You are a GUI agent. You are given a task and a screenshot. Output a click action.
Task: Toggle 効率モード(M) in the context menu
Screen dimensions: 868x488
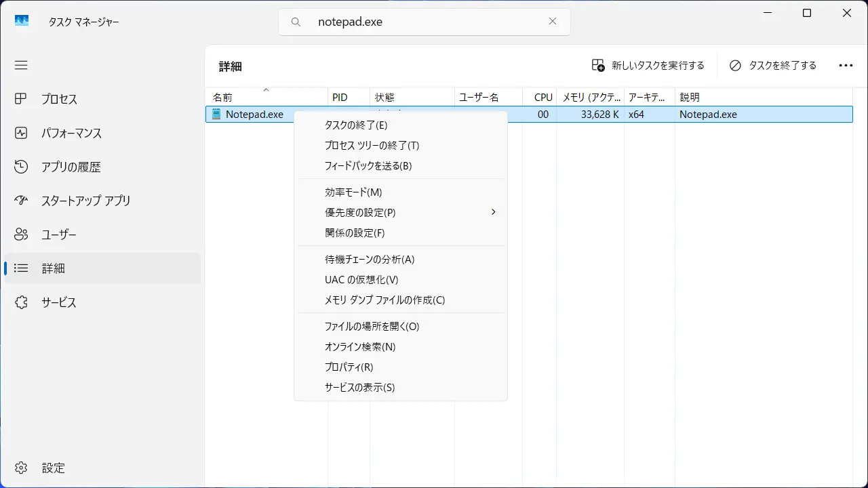click(x=400, y=192)
